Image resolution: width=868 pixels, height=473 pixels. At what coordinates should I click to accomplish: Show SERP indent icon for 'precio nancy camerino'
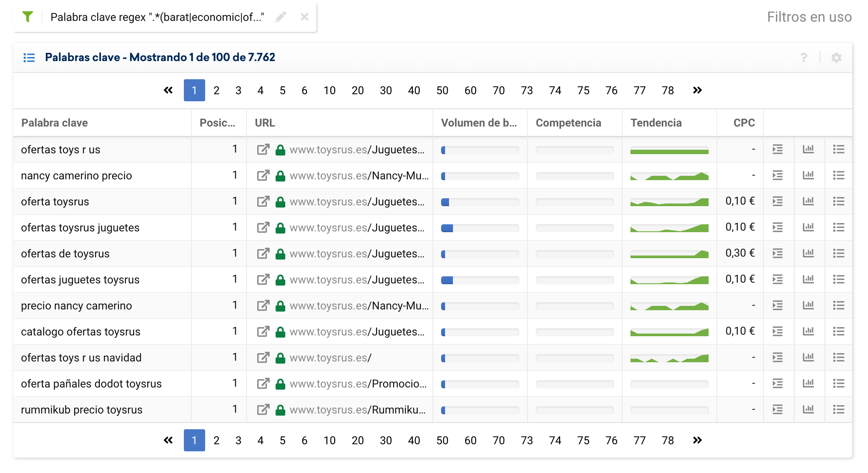pos(778,305)
